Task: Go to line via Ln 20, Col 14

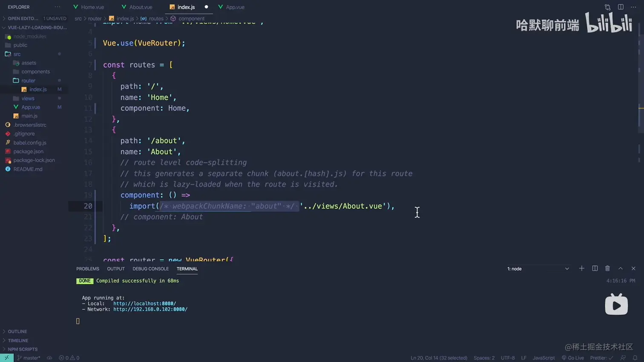Action: point(439,358)
